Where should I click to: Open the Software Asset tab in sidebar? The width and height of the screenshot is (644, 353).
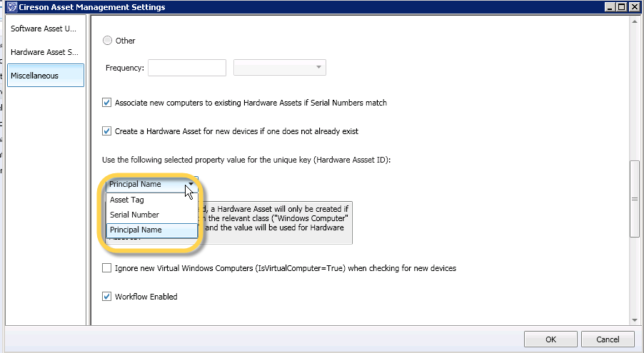45,29
